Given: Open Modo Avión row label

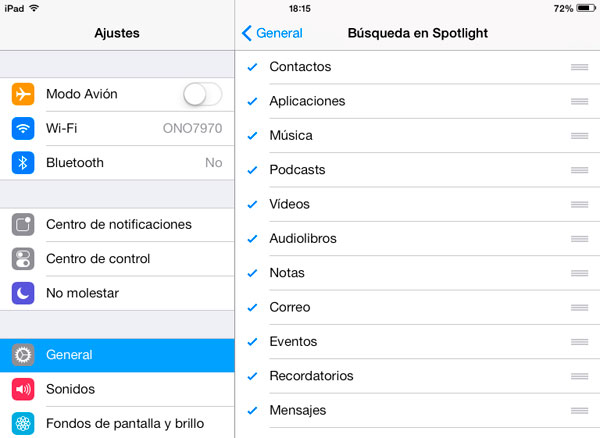Looking at the screenshot, I should point(82,94).
